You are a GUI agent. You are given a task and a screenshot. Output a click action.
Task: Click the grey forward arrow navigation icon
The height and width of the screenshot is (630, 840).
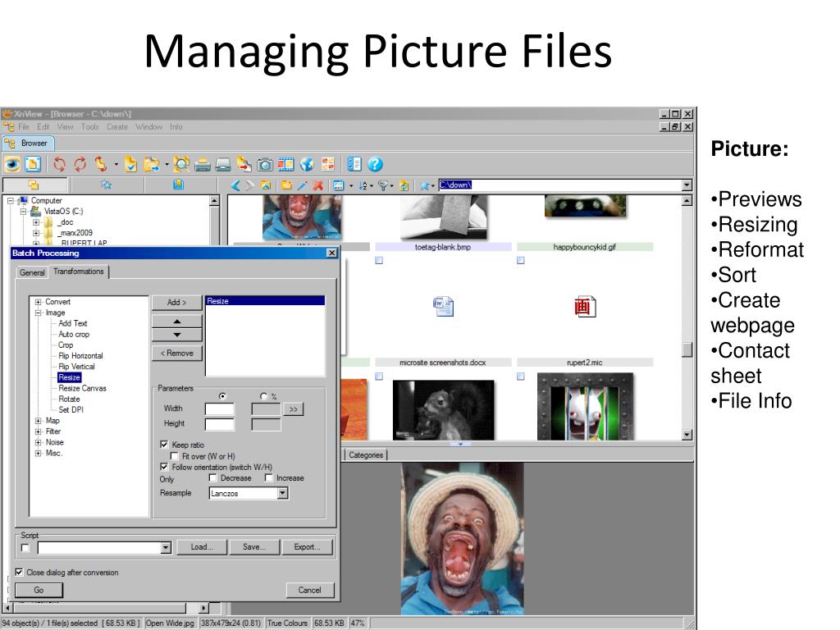249,185
